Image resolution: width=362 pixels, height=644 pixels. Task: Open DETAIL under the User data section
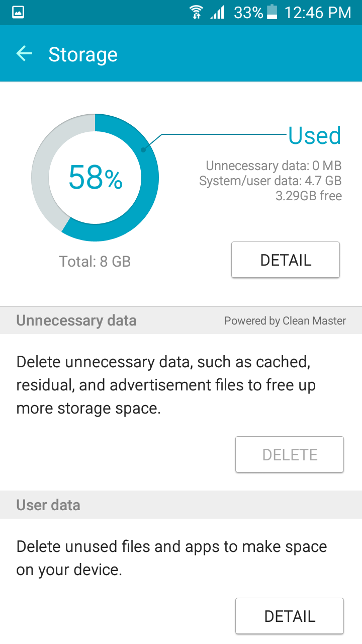click(290, 616)
